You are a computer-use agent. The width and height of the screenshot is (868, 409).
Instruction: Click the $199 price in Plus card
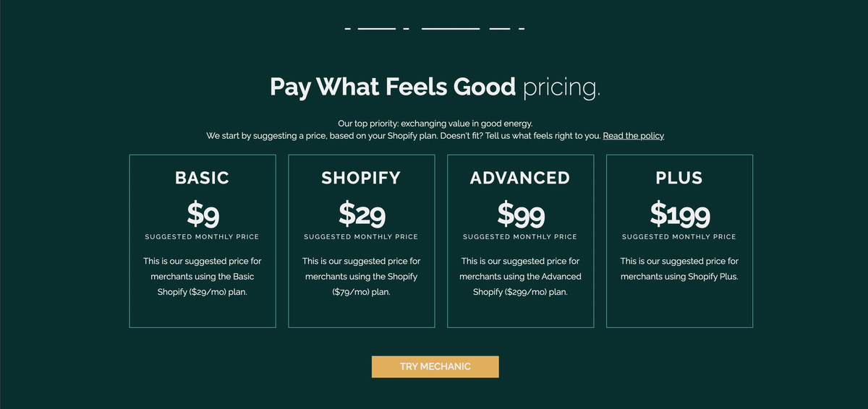pos(680,214)
